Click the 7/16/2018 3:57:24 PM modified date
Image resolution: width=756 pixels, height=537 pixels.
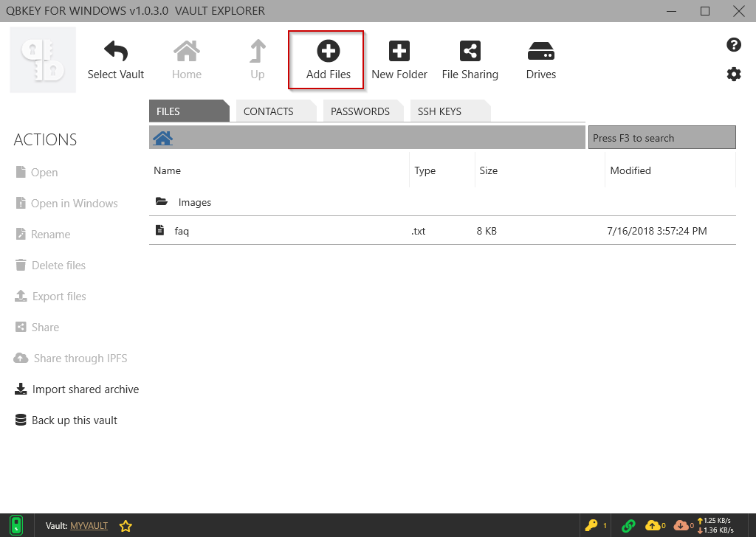(x=656, y=231)
